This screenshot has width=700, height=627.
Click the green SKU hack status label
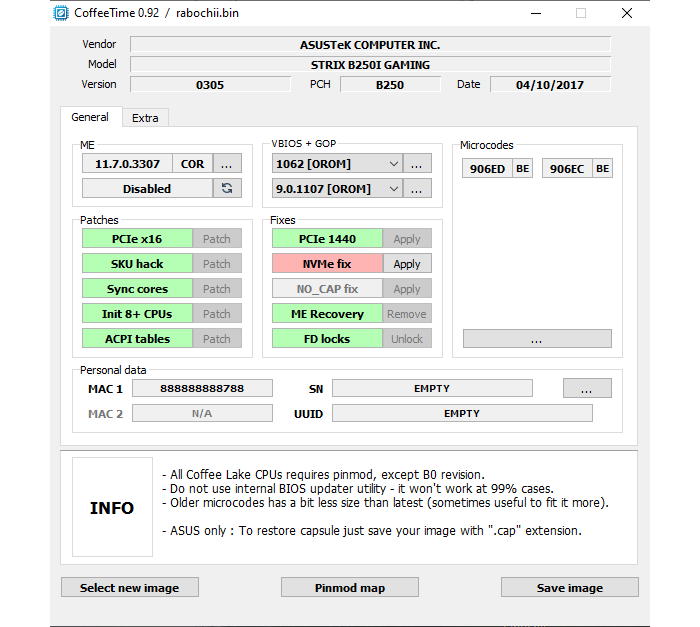(137, 263)
